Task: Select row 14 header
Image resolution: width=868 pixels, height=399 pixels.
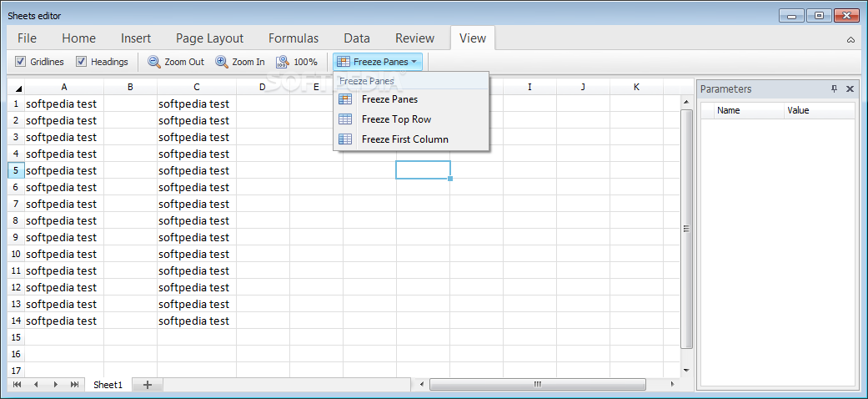Action: pyautogui.click(x=16, y=321)
